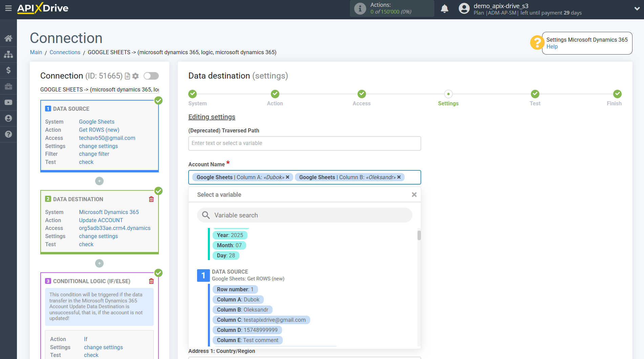Select Column B: Oleksandr variable

click(x=242, y=310)
